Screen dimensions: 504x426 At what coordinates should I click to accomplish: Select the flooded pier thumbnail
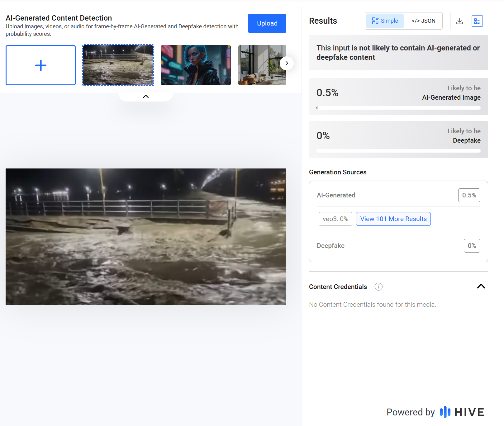click(118, 65)
